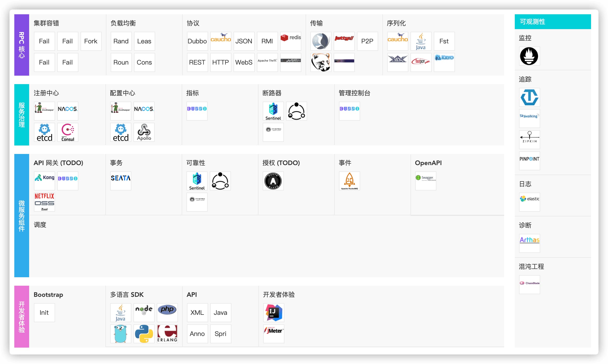Click the Apollo logo tile

click(144, 132)
